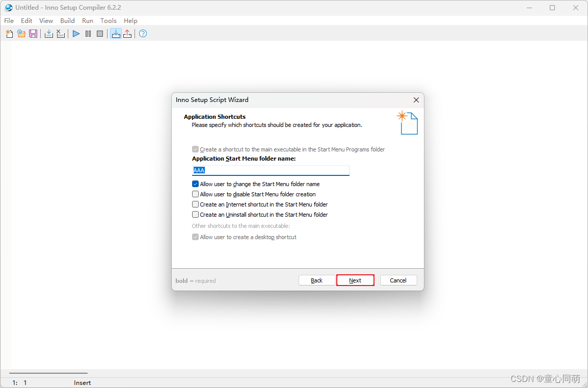Close the Inno Setup Script Wizard dialog
Image resolution: width=588 pixels, height=388 pixels.
(416, 100)
